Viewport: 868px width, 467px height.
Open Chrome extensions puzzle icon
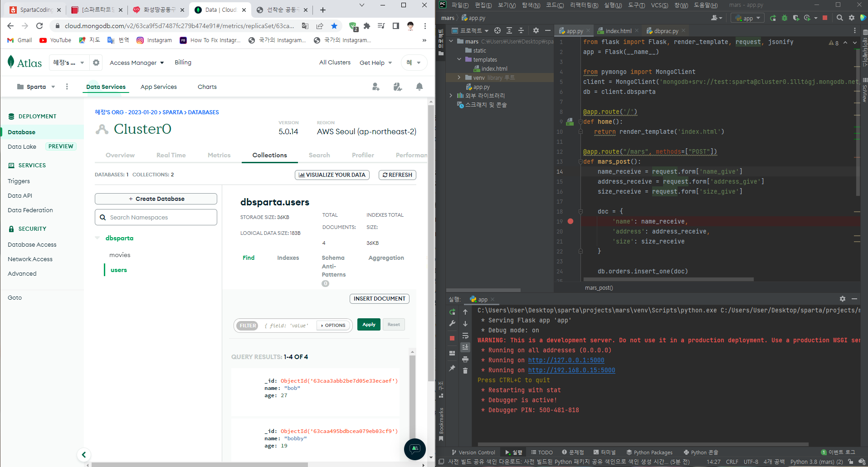(x=367, y=26)
